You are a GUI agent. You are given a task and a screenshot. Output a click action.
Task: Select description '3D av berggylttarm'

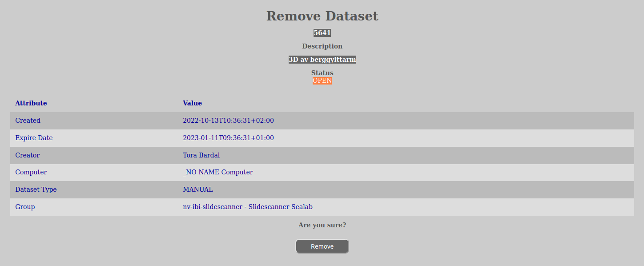(322, 60)
